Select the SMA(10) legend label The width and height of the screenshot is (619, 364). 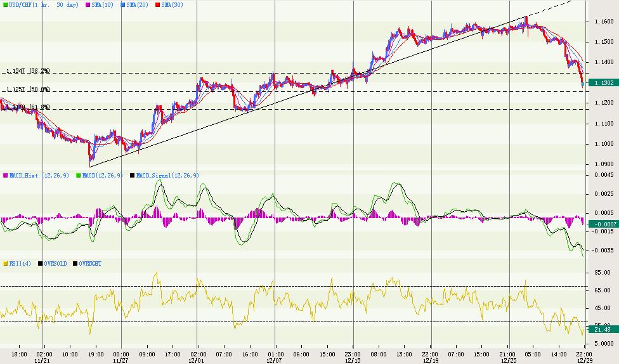click(102, 5)
